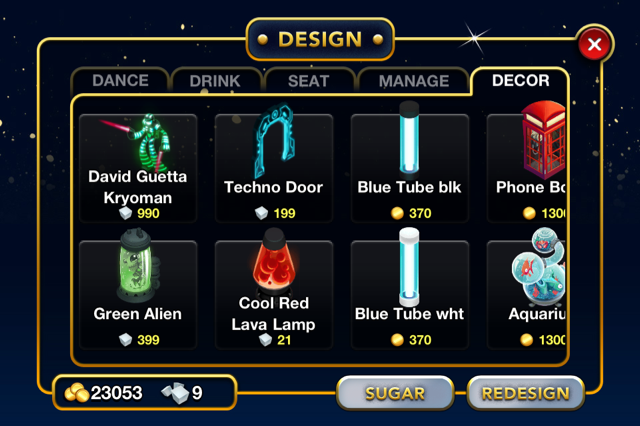
Task: Click the REDESIGN button
Action: pos(525,393)
